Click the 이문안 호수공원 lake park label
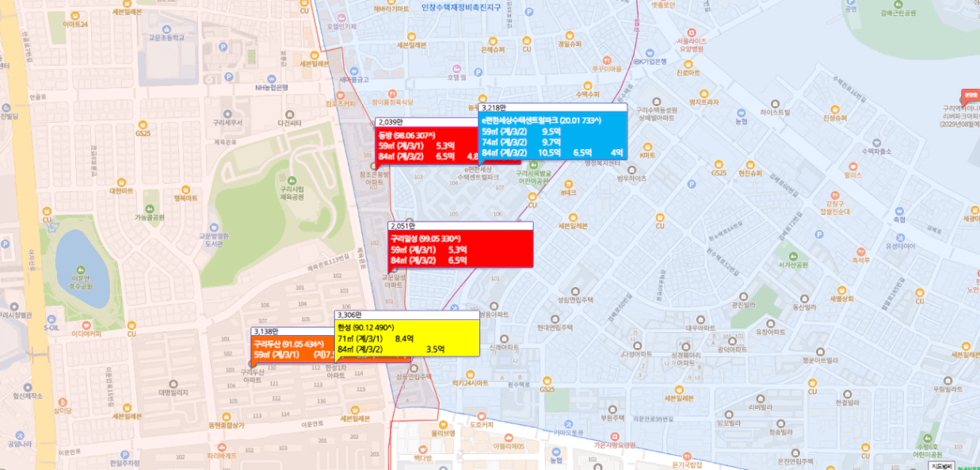This screenshot has height=470, width=980. click(81, 281)
